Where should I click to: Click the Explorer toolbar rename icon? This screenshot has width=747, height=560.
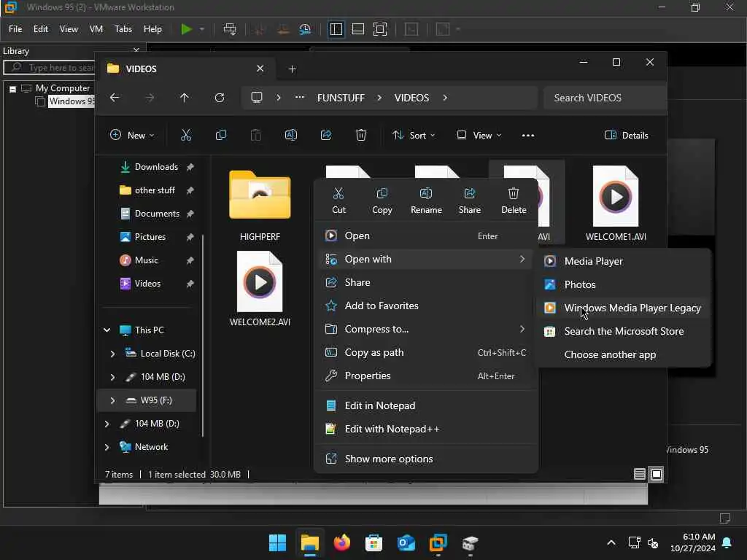290,135
